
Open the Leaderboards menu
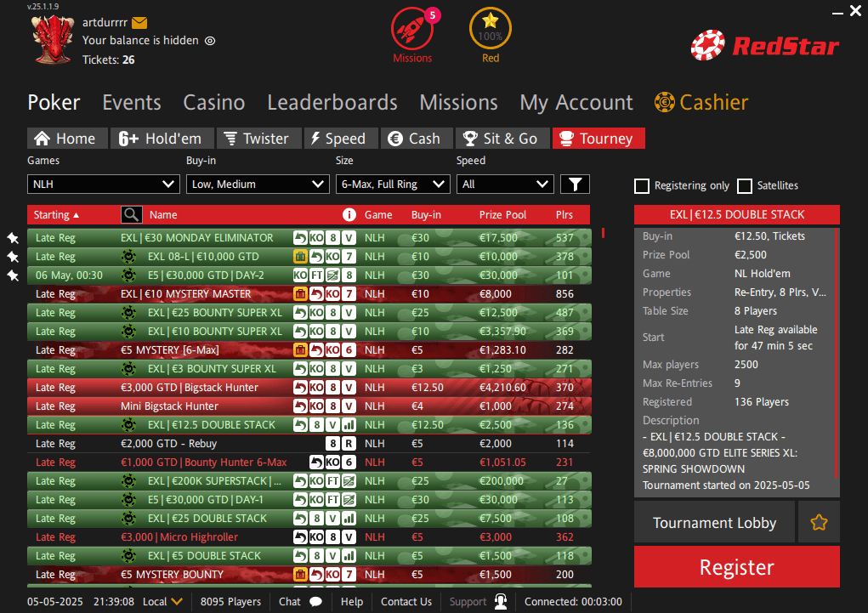tap(332, 103)
